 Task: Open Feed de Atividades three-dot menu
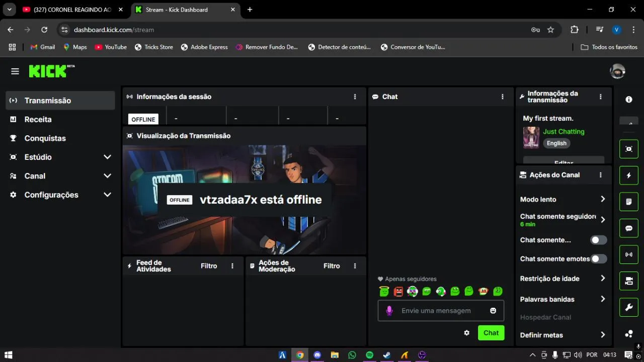tap(232, 266)
